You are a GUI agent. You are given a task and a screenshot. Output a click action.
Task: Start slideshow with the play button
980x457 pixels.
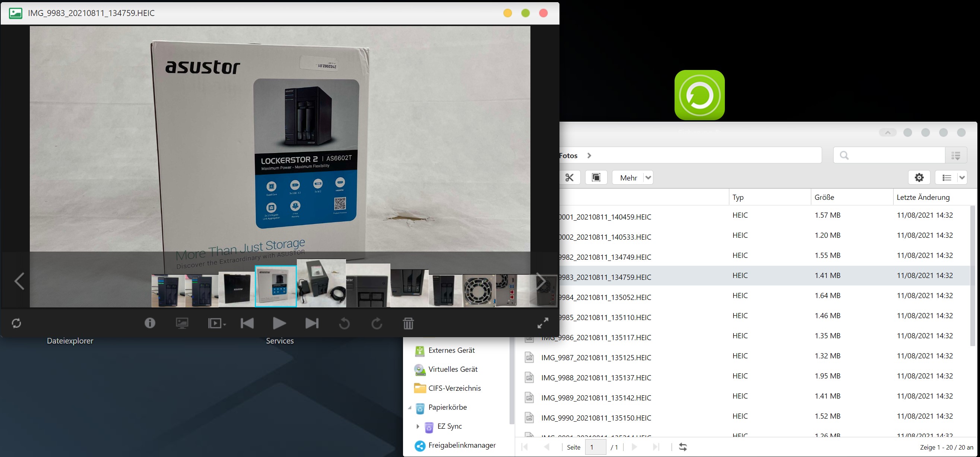tap(280, 323)
